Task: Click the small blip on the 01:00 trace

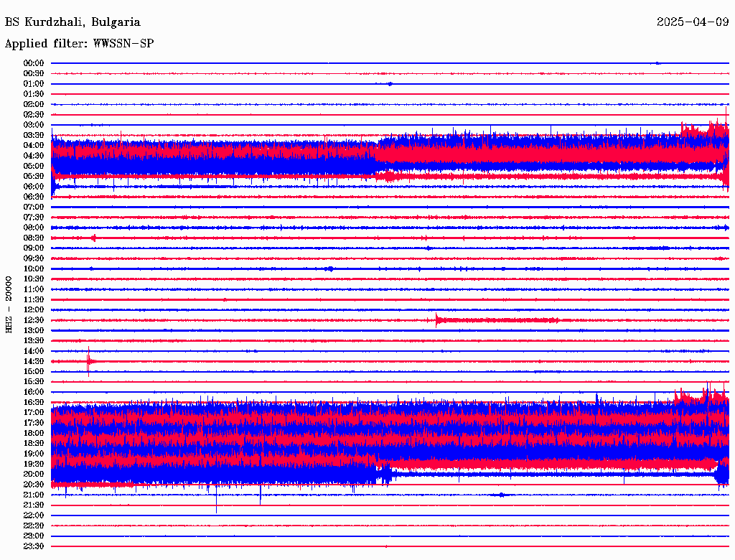Action: point(390,84)
